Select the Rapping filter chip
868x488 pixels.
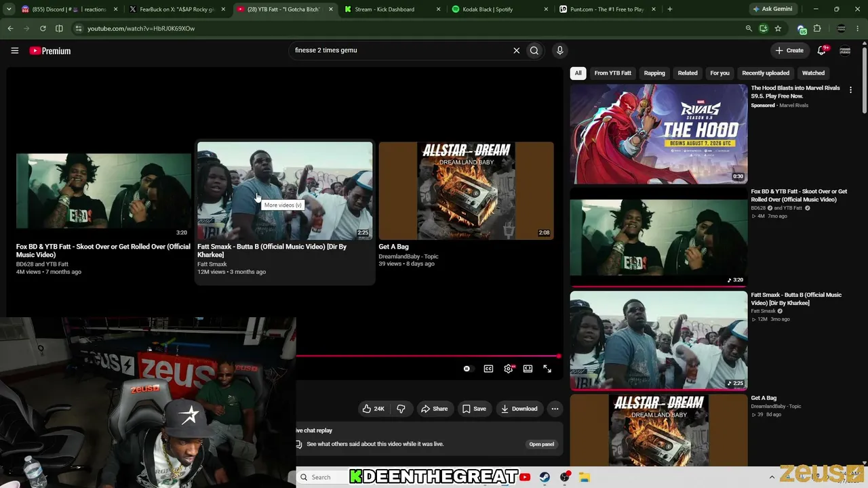click(654, 73)
